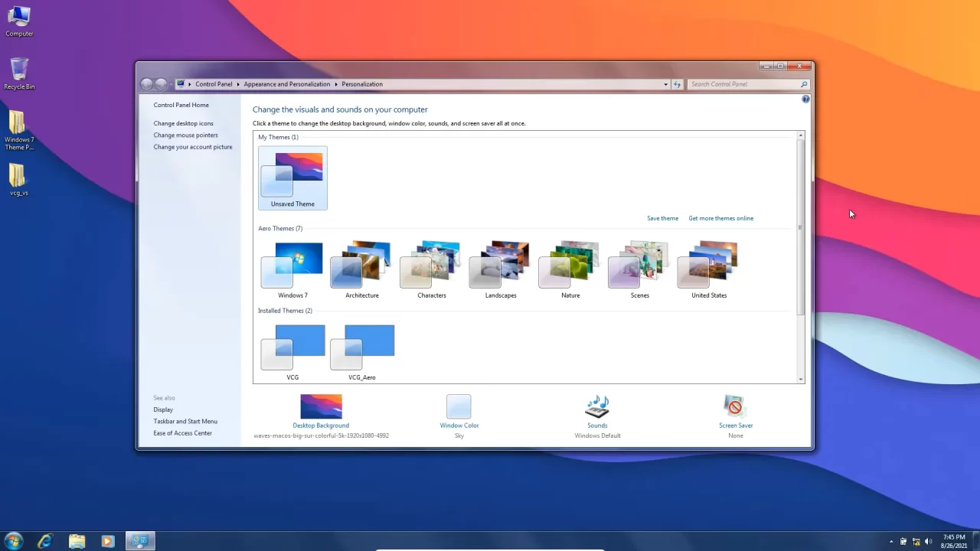The height and width of the screenshot is (551, 980).
Task: Click Change desktop icons link
Action: pyautogui.click(x=183, y=123)
